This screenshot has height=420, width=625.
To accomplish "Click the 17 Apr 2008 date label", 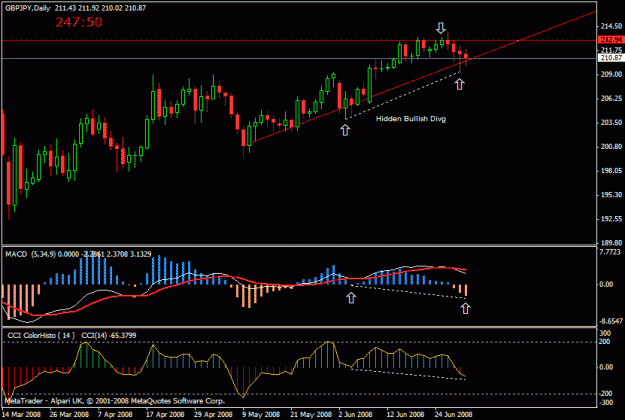I will [165, 414].
